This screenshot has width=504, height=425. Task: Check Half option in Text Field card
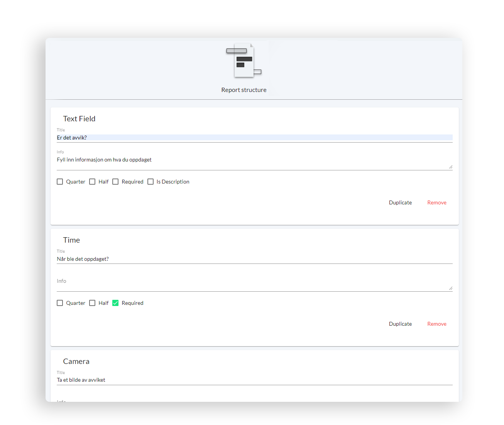coord(92,182)
